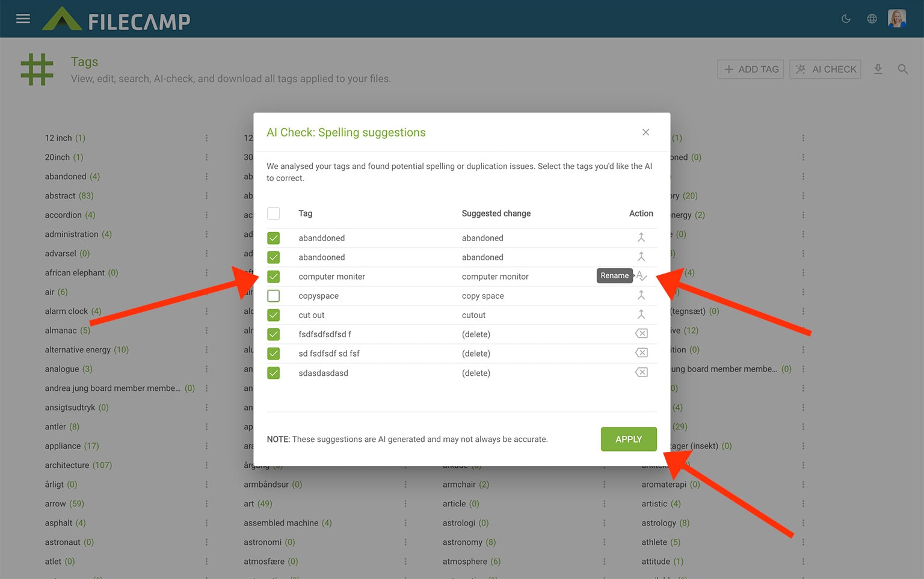Open the search magnifier icon
Image resolution: width=924 pixels, height=579 pixels.
(x=902, y=69)
